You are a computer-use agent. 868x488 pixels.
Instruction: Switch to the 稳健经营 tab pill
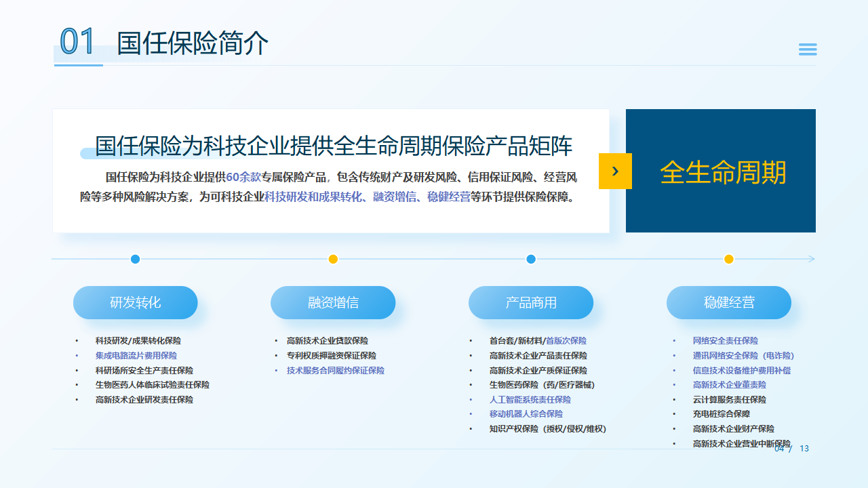point(729,302)
